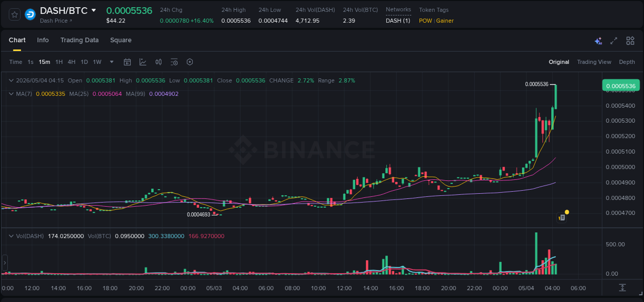Click the teal volume MA value 300.3380000
Screen dimensions: 644x302
click(x=166, y=236)
